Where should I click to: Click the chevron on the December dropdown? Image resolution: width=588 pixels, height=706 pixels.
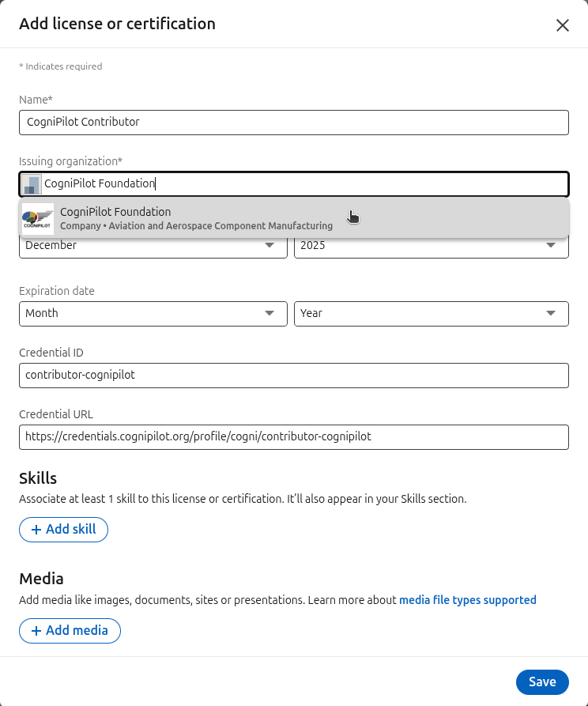pyautogui.click(x=269, y=245)
